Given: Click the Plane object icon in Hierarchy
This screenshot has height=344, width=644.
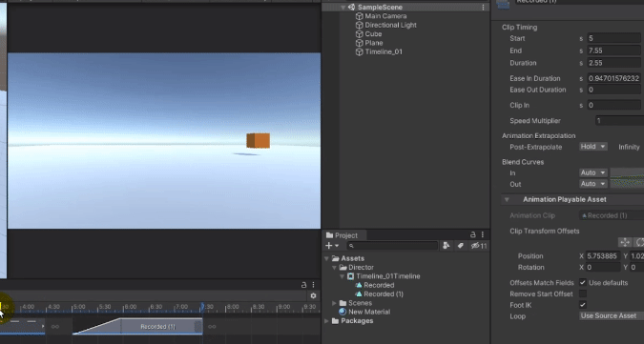Looking at the screenshot, I should [360, 43].
